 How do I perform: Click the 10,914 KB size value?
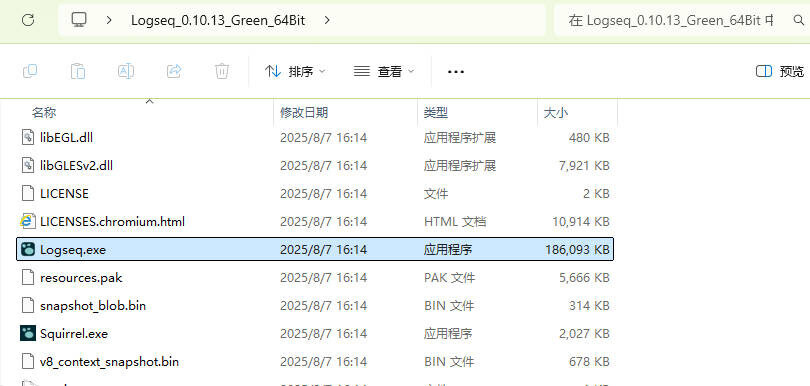tap(581, 221)
